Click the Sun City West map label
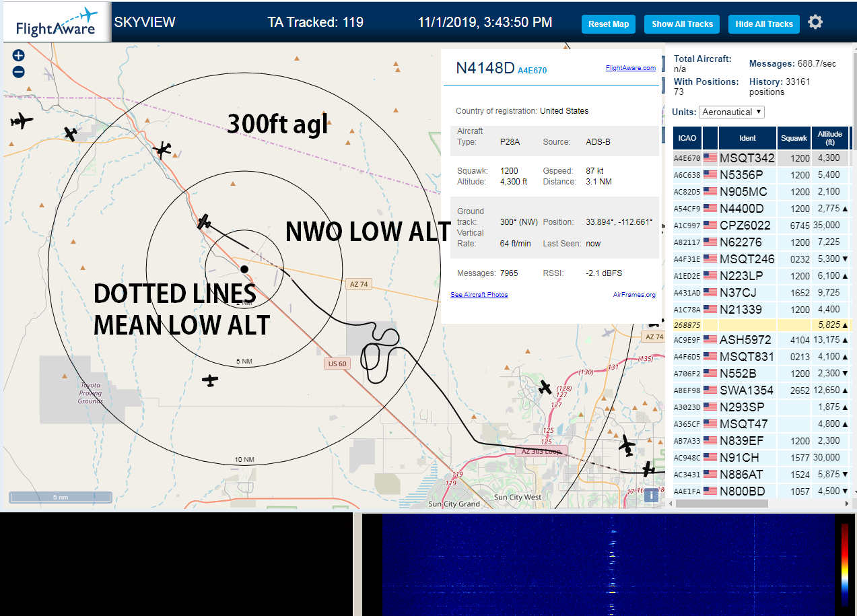Image resolution: width=857 pixels, height=616 pixels. coord(517,498)
